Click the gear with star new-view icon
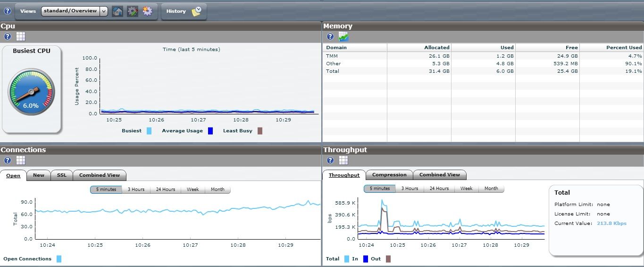The height and width of the screenshot is (267, 644). [148, 11]
